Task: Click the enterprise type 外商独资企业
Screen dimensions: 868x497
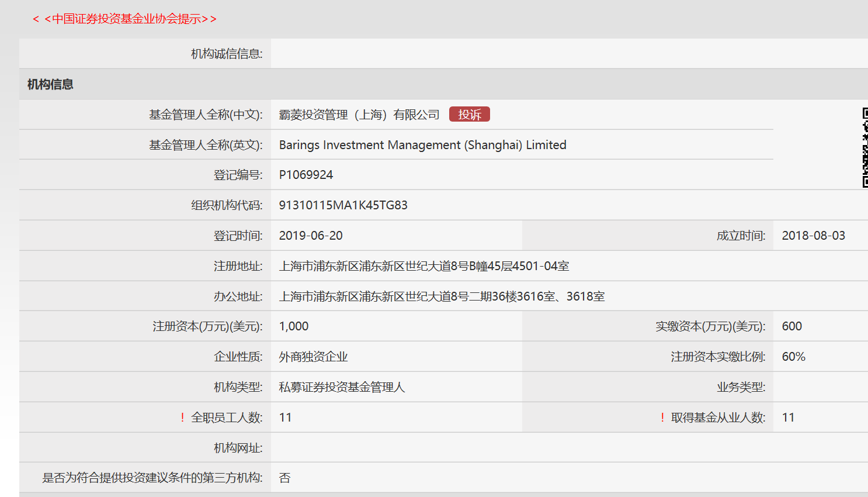Action: click(x=313, y=357)
